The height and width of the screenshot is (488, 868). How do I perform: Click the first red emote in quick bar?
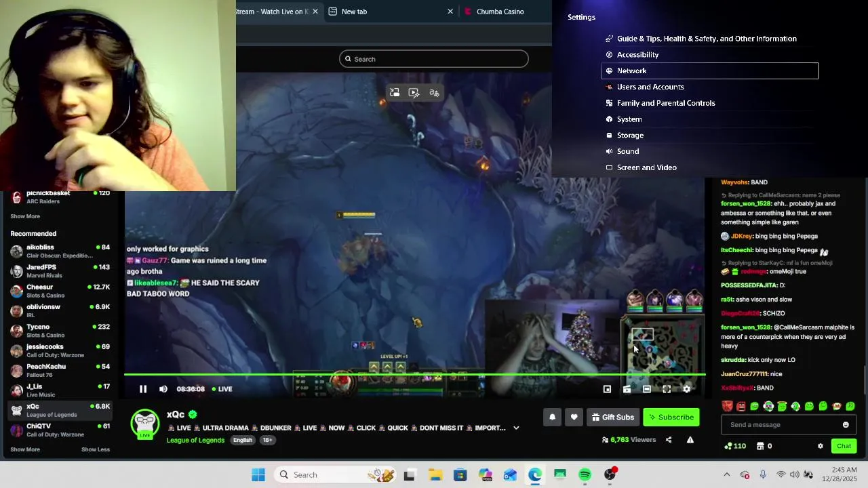[x=728, y=407]
